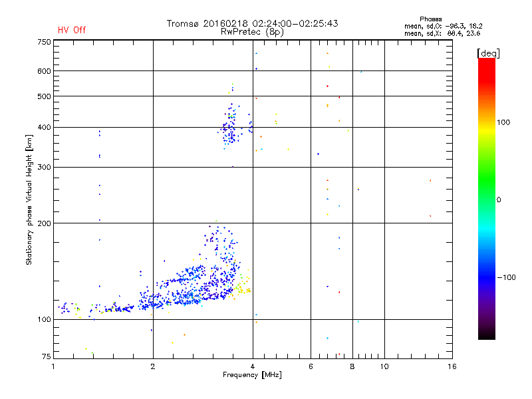Click the "400" height tick label
This screenshot has height=399, width=532.
click(44, 128)
